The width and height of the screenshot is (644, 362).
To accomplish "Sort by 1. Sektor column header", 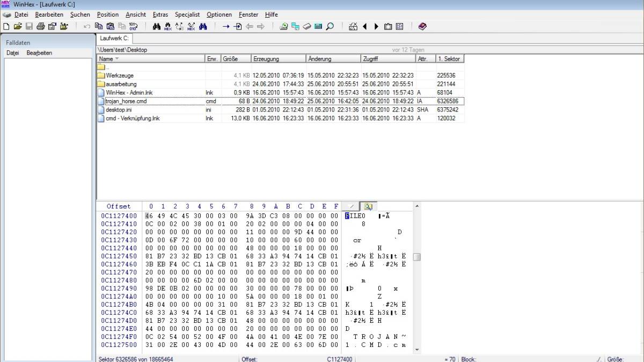I will (x=450, y=59).
